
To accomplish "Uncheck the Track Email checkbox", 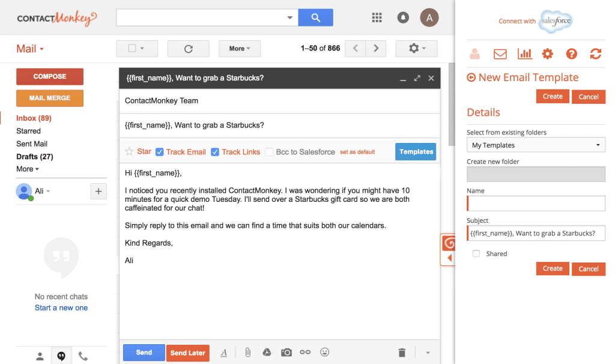I will [x=160, y=152].
